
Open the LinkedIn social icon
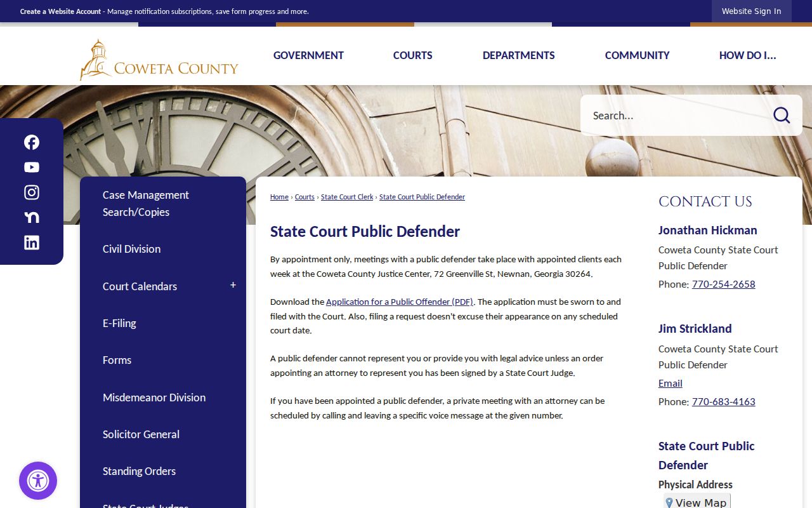point(32,242)
